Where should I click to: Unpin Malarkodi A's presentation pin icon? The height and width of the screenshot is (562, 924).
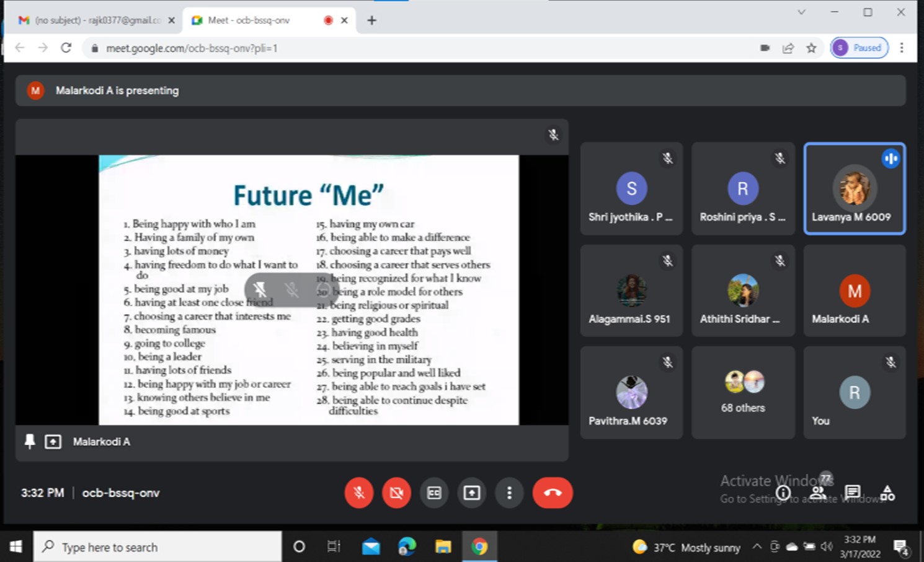tap(29, 441)
